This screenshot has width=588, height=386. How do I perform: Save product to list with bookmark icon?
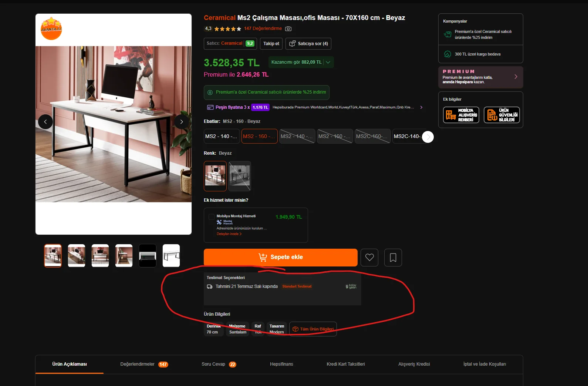coord(393,257)
